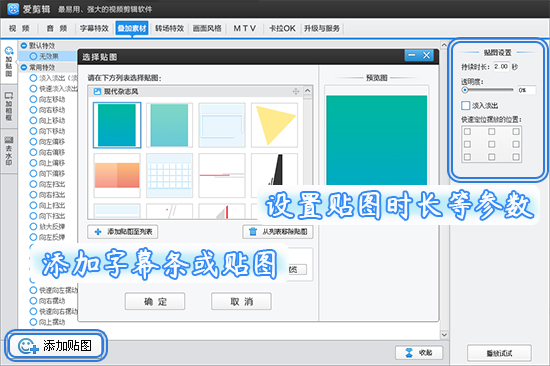This screenshot has width=550, height=366.
Task: Open the 加贴图 side tab icon
Action: pyautogui.click(x=9, y=51)
